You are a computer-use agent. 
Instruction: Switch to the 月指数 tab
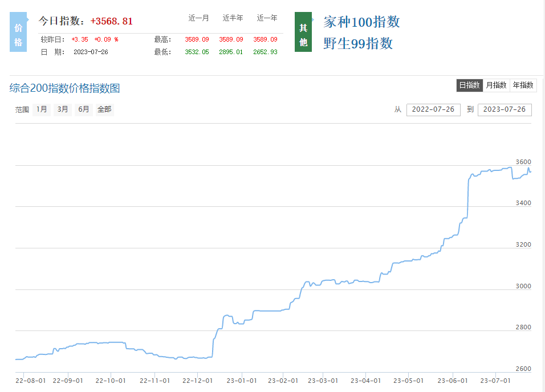click(x=496, y=85)
